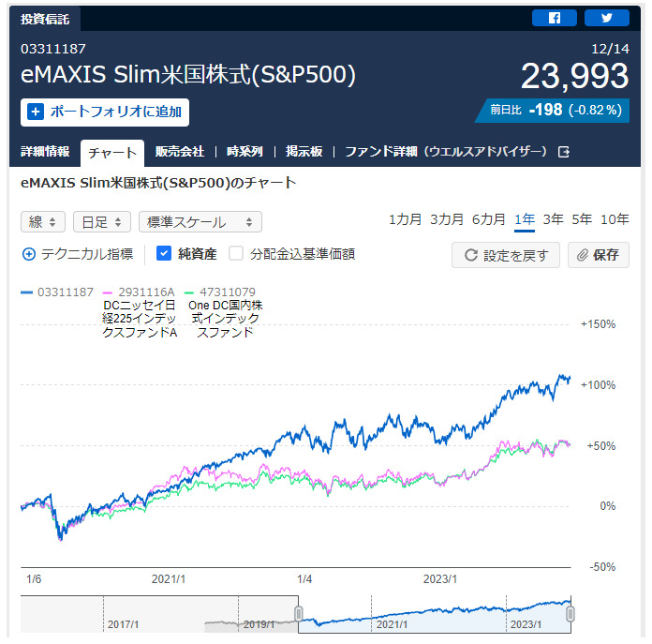Click the right range slider handle
Screen dimensions: 652x644
[x=570, y=614]
